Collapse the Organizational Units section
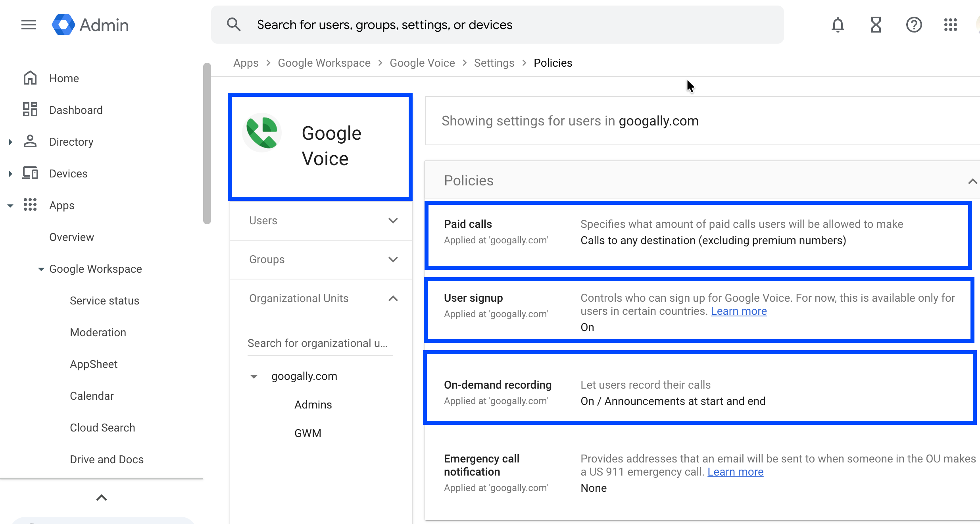This screenshot has height=524, width=980. [393, 298]
